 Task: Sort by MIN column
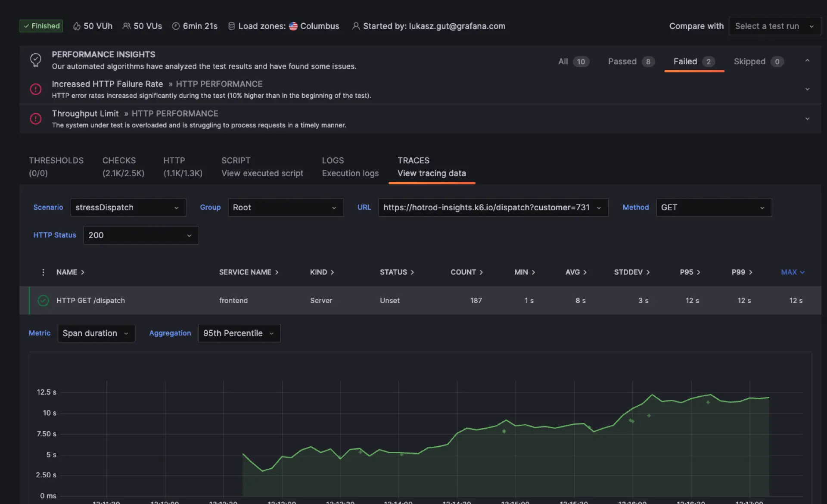pyautogui.click(x=524, y=272)
